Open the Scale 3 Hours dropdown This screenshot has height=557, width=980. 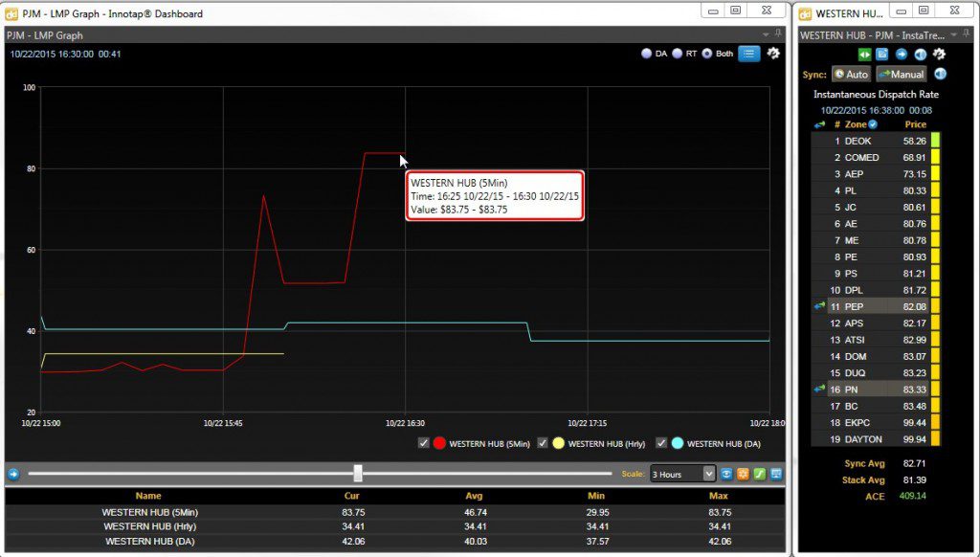(x=682, y=474)
